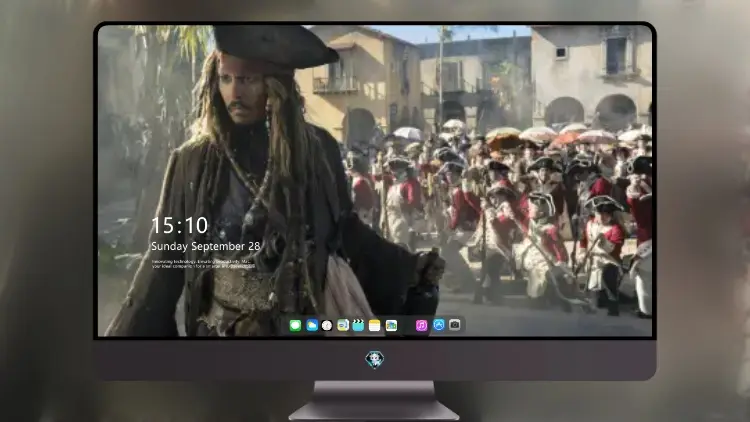This screenshot has height=422, width=750.
Task: Open the Weather app in dock
Action: point(311,325)
